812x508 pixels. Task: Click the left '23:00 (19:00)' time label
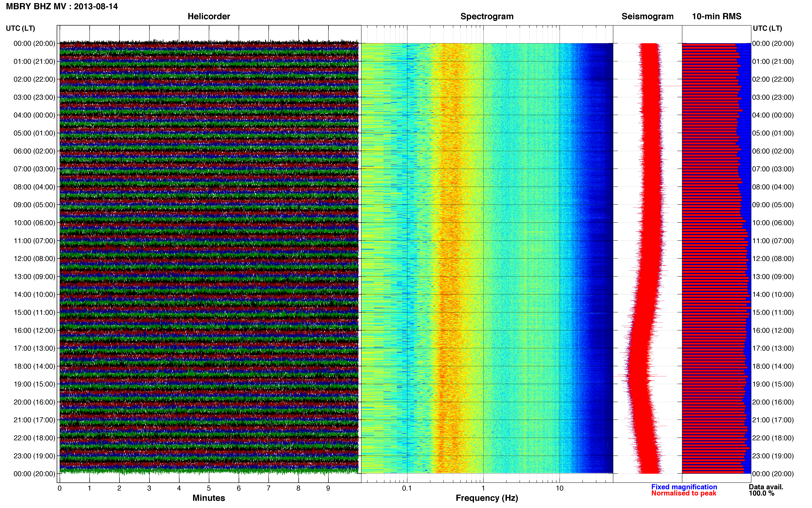pos(34,456)
